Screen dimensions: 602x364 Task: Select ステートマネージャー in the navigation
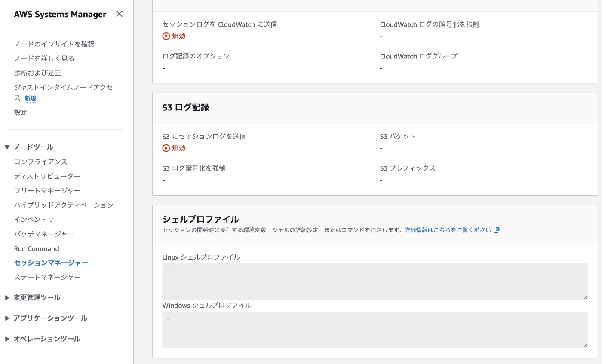pos(47,277)
